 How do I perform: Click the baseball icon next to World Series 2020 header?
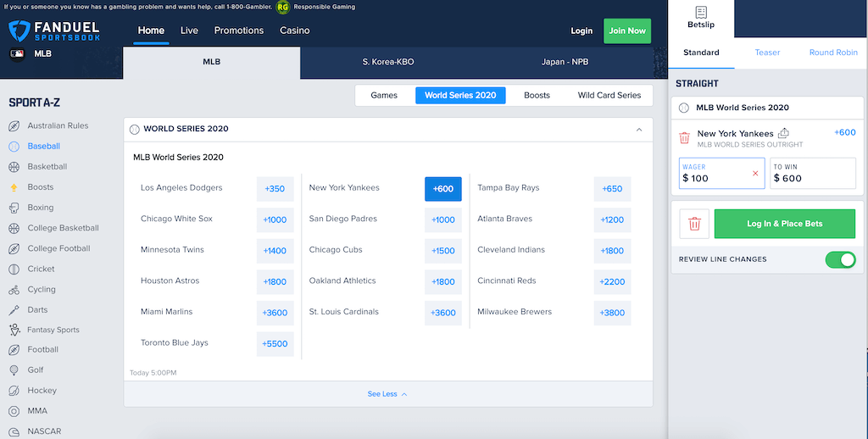pyautogui.click(x=135, y=129)
